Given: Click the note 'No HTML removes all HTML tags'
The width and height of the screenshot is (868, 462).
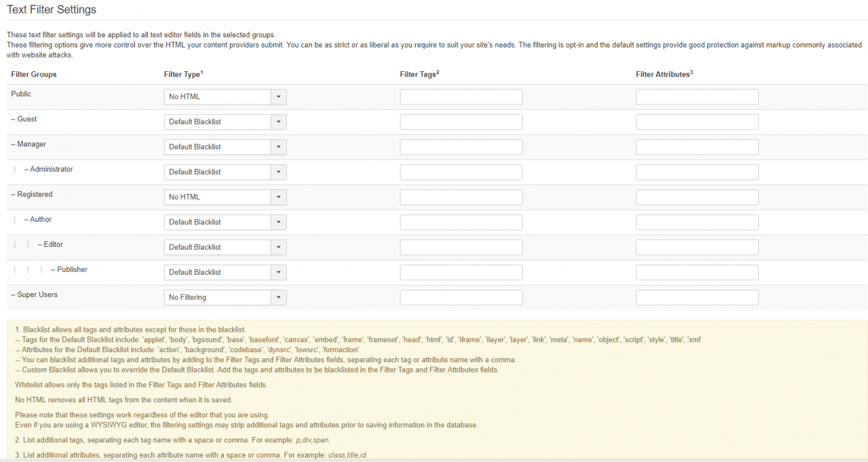Looking at the screenshot, I should [123, 400].
